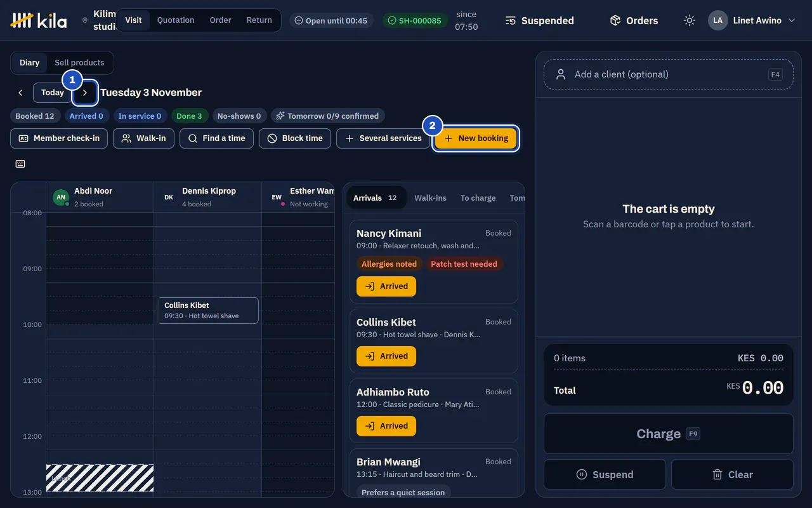
Task: Click the Walk-in button
Action: point(143,138)
